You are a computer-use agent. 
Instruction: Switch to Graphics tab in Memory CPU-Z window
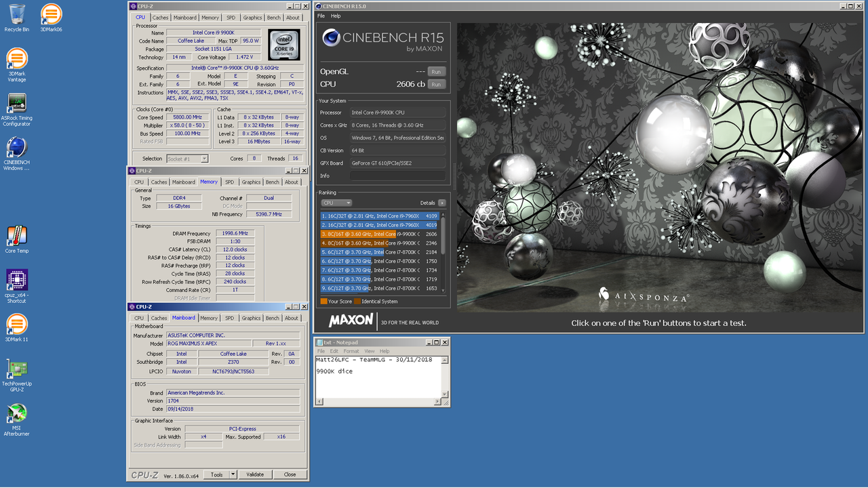[x=252, y=182]
